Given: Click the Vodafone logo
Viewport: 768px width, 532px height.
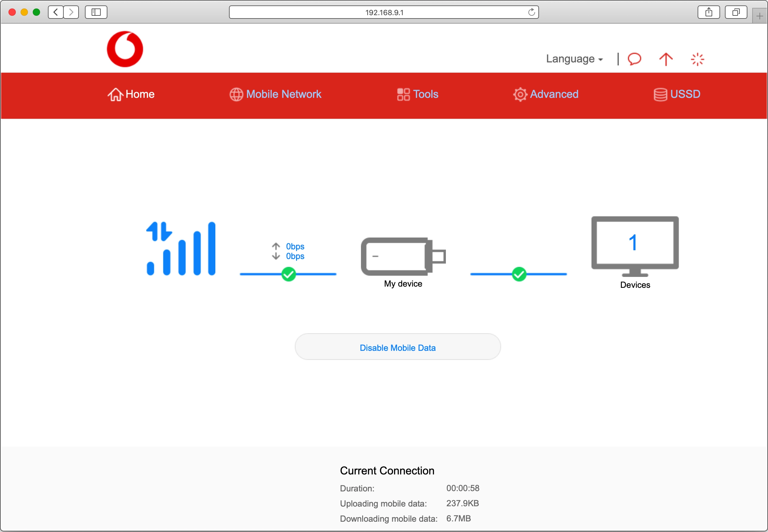Looking at the screenshot, I should tap(125, 49).
